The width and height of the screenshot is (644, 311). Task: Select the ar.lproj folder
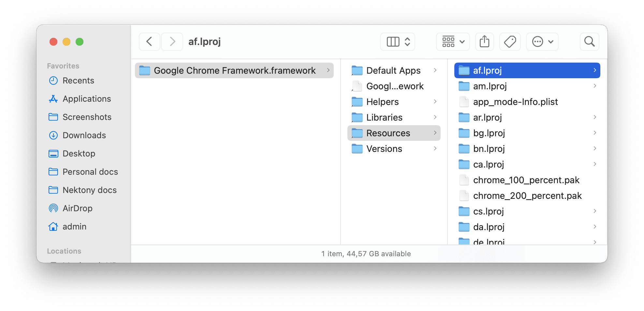[527, 117]
